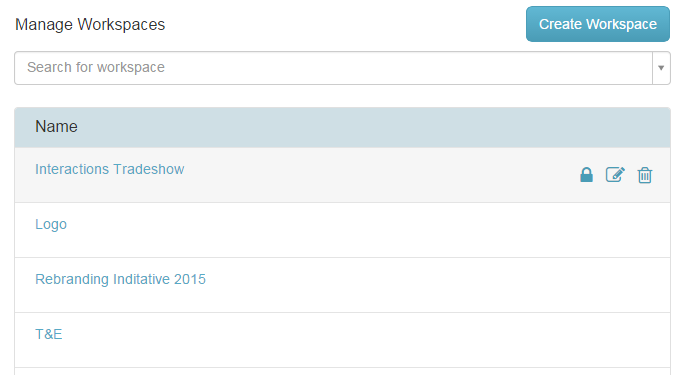Edit the Interactions Tradeshow workspace via pencil icon
Image resolution: width=679 pixels, height=375 pixels.
coord(615,175)
